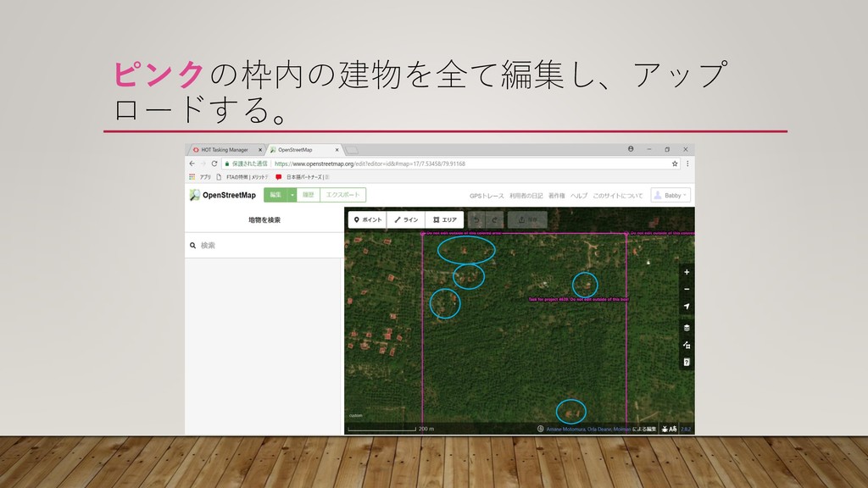Close the HOT Tasking Manager tab
This screenshot has width=868, height=488.
(x=260, y=150)
